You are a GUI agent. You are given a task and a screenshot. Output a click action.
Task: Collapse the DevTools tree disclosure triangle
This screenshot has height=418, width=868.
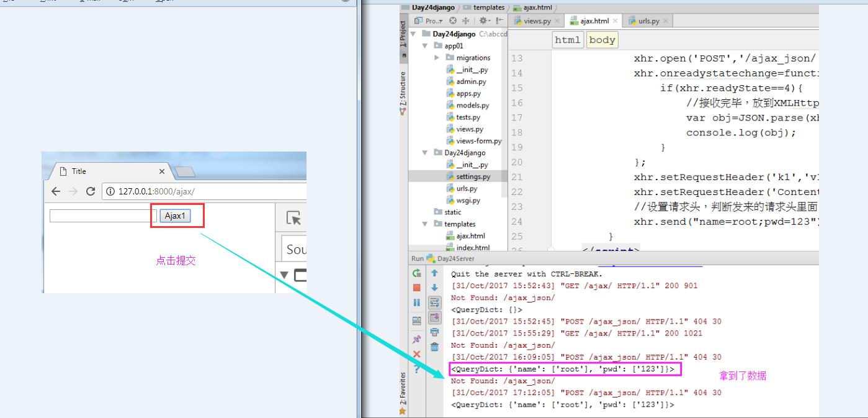[285, 275]
